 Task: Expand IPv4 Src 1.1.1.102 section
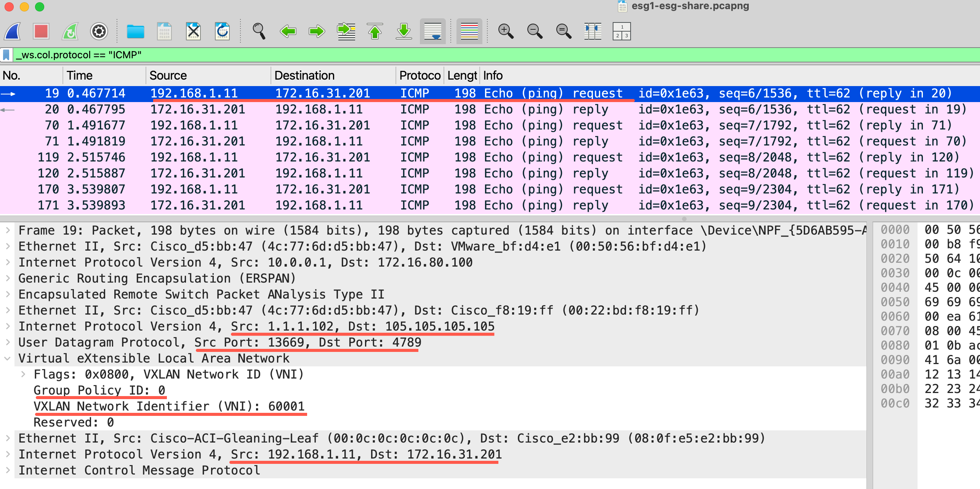click(8, 326)
